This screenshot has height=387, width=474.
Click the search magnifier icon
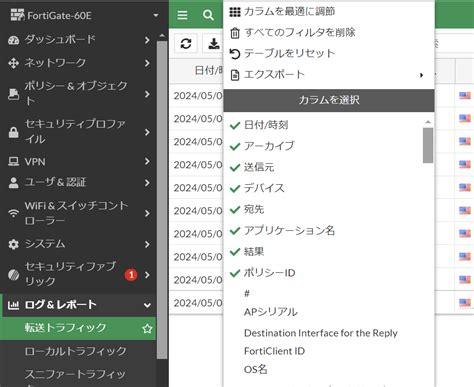208,15
